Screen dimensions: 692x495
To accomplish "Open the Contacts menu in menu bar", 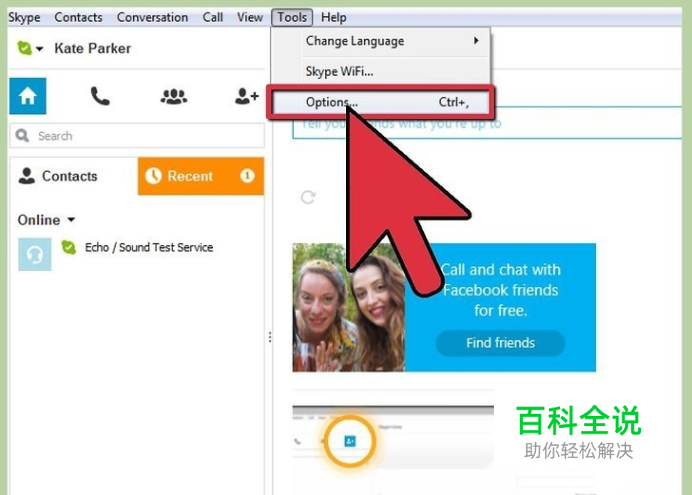I will coord(79,17).
